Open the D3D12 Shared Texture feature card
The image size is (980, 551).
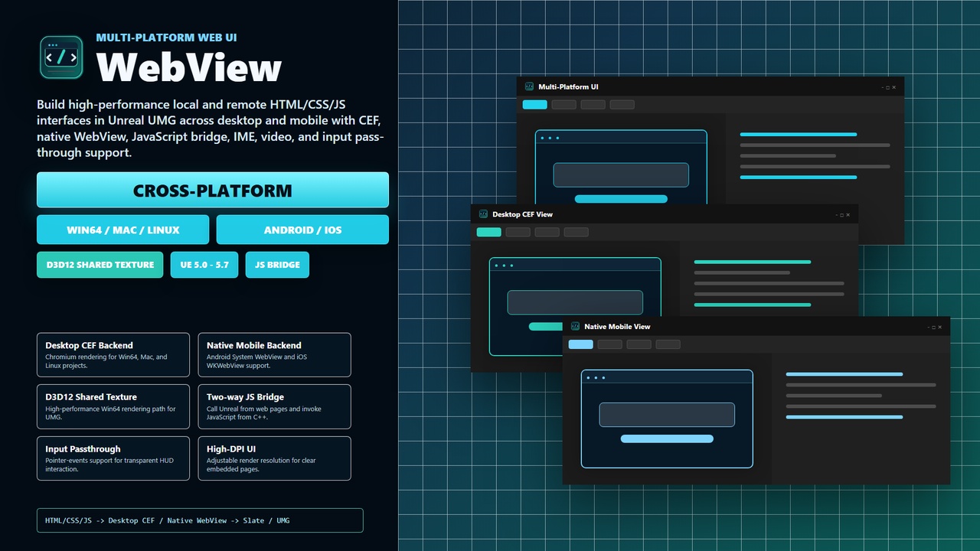tap(113, 406)
